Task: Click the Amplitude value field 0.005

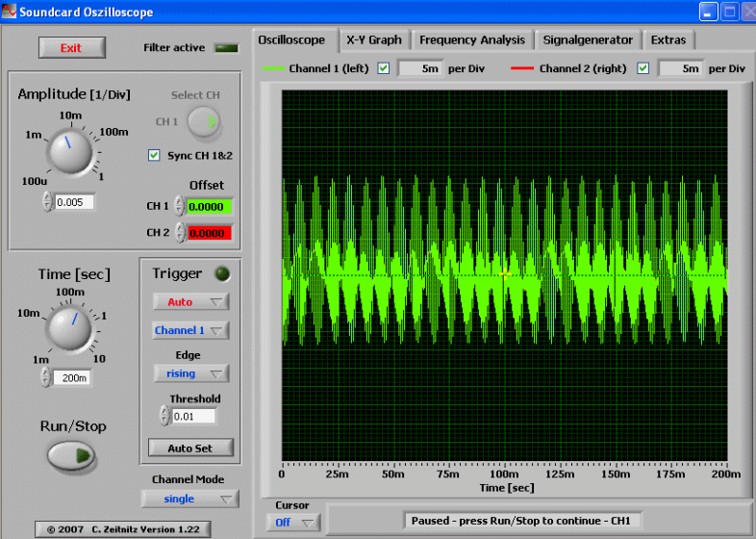Action: (74, 202)
